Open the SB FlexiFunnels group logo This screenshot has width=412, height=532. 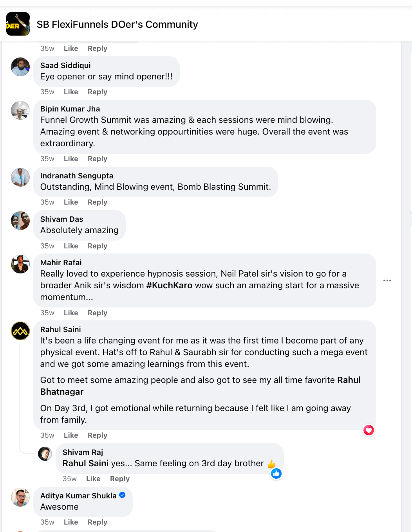coord(18,24)
